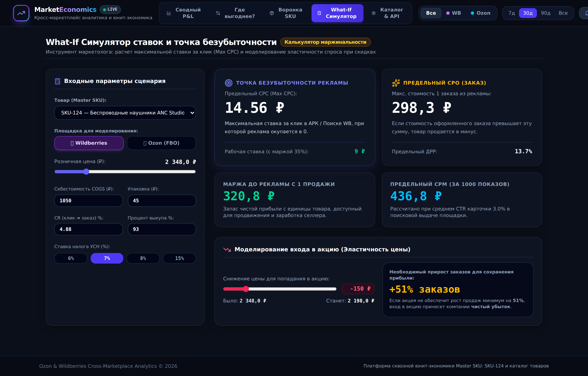Click the calculator icon in What-If Симулятор tab
Image resolution: width=588 pixels, height=376 pixels.
pos(319,13)
